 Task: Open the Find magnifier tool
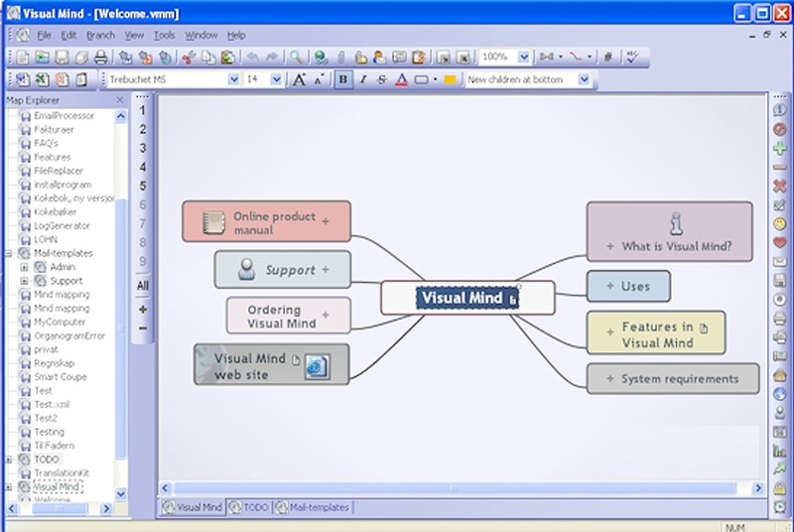pyautogui.click(x=296, y=58)
